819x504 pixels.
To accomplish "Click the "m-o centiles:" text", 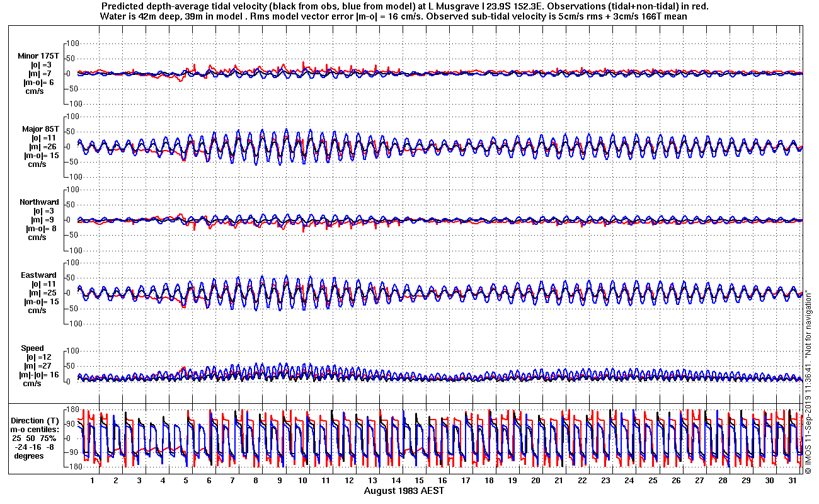I will coord(33,429).
